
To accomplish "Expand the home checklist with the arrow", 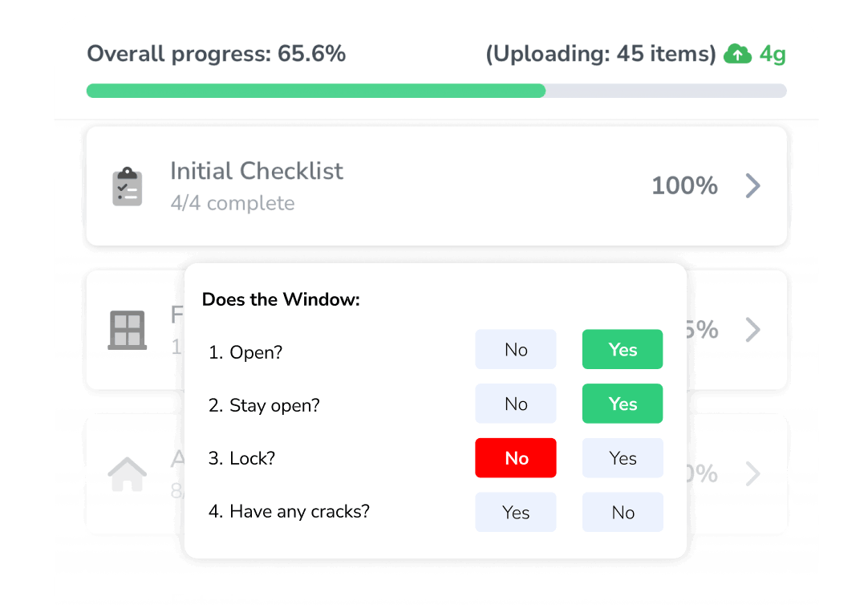I will 752,473.
